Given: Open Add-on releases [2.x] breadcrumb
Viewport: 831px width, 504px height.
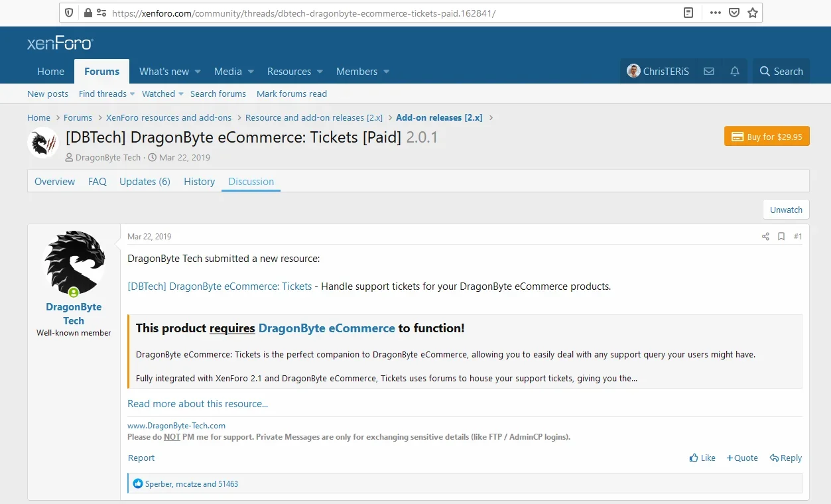Looking at the screenshot, I should [439, 117].
